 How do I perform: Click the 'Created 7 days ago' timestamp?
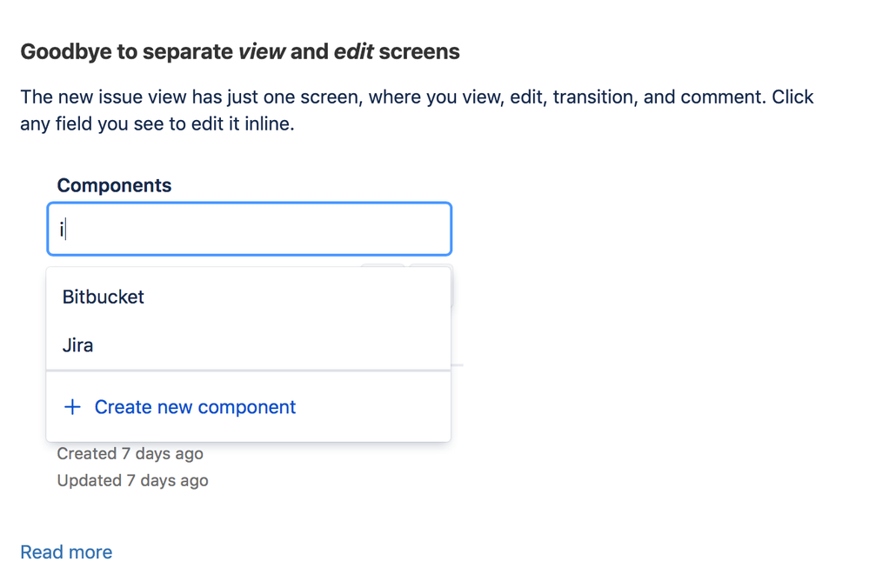(130, 454)
